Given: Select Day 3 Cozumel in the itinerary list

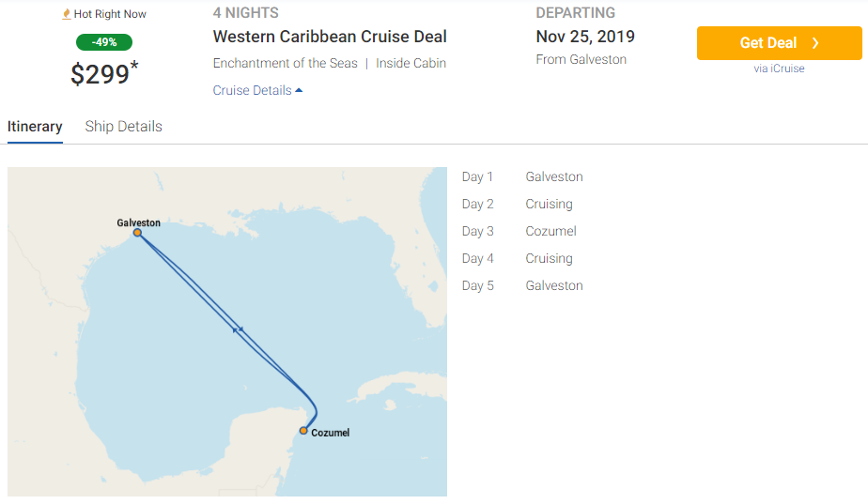Looking at the screenshot, I should [550, 231].
